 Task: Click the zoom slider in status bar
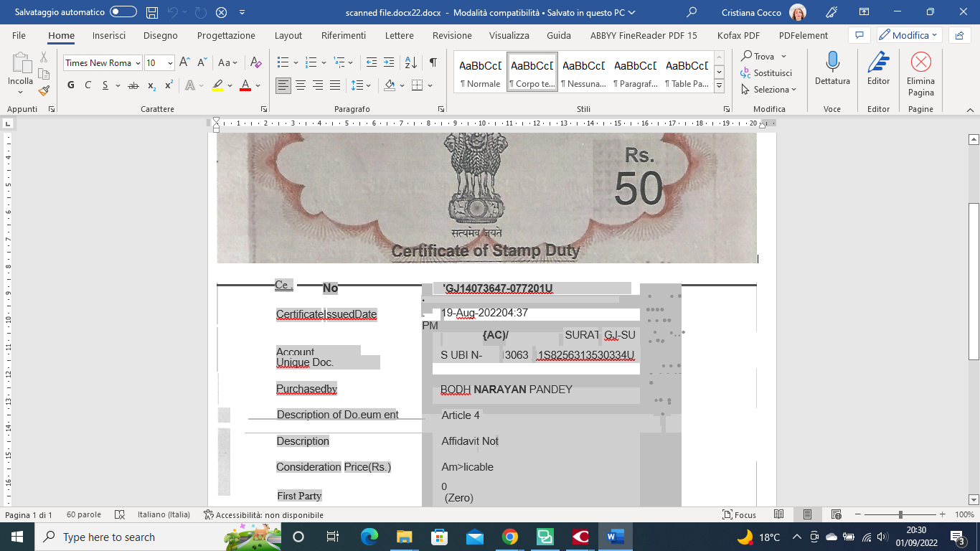[x=900, y=515]
